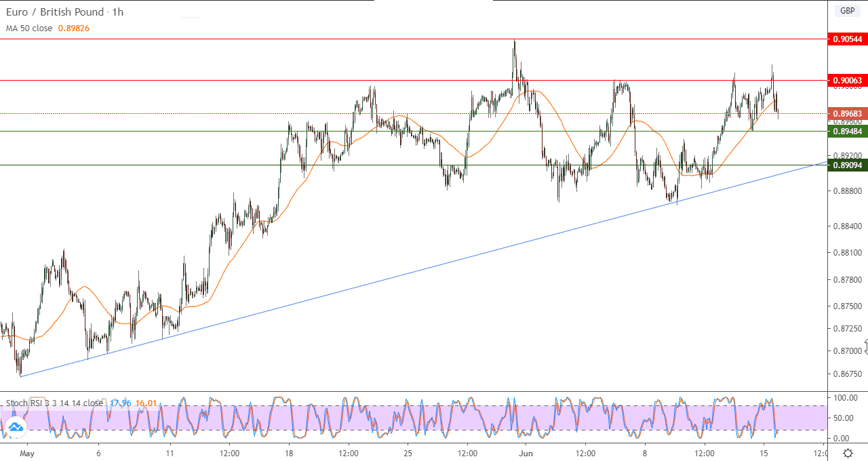The height and width of the screenshot is (461, 868).
Task: Click the 8 date label on time axis
Action: point(645,453)
